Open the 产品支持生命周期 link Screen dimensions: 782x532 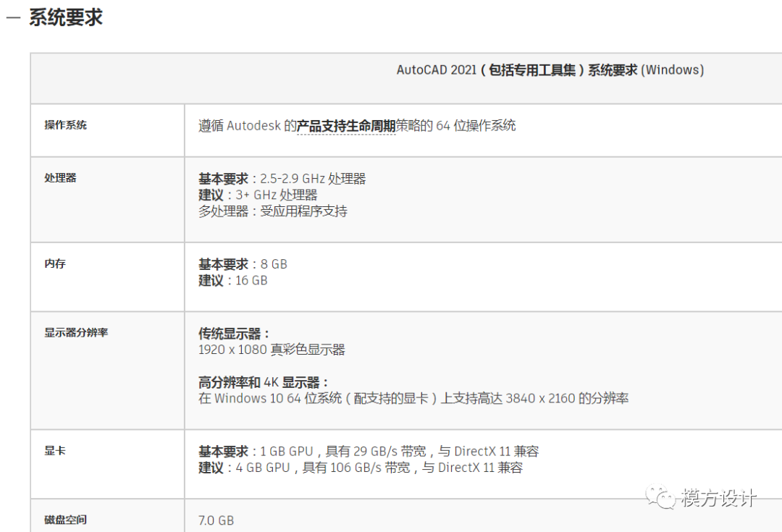(346, 126)
